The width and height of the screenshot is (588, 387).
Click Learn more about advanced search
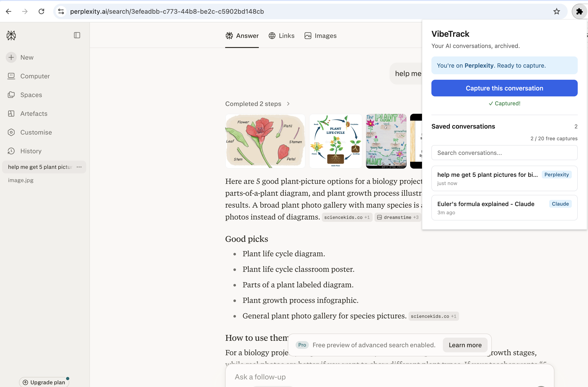pos(465,345)
